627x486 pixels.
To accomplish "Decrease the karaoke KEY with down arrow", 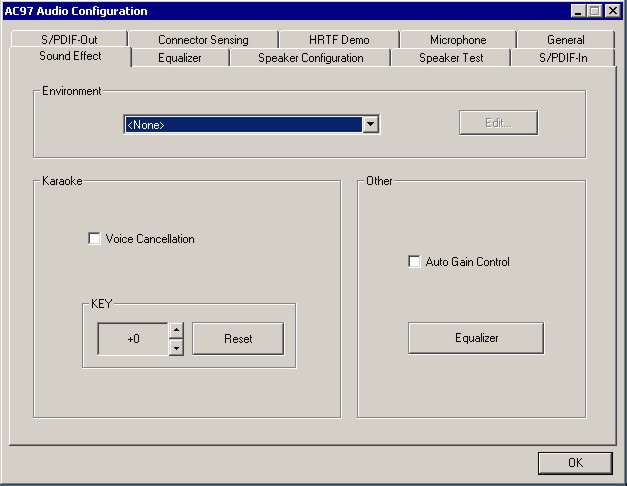I will point(176,347).
